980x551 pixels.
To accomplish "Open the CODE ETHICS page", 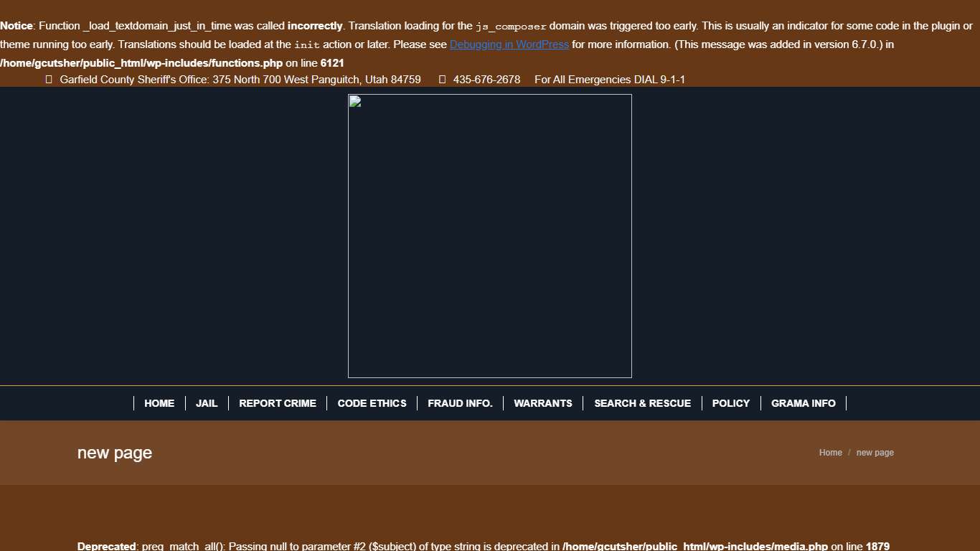I will (x=372, y=403).
